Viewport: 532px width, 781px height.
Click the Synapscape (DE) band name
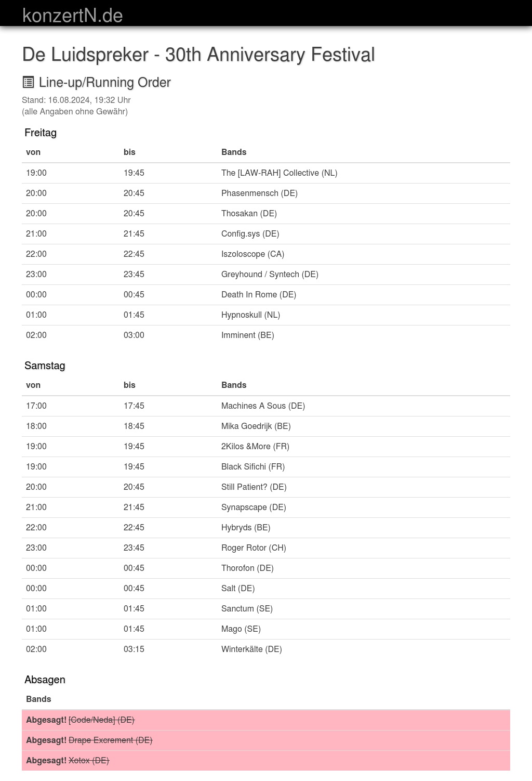254,507
